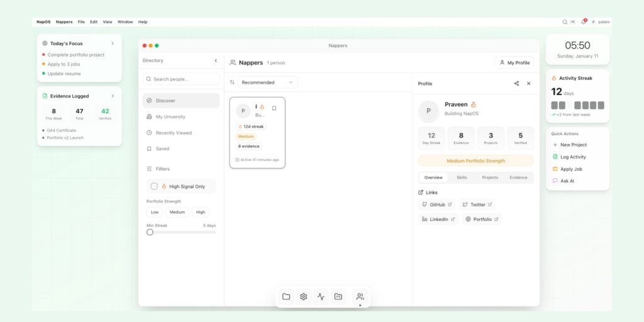This screenshot has width=644, height=322.
Task: Bookmark Praveen's card with the save icon
Action: [274, 108]
